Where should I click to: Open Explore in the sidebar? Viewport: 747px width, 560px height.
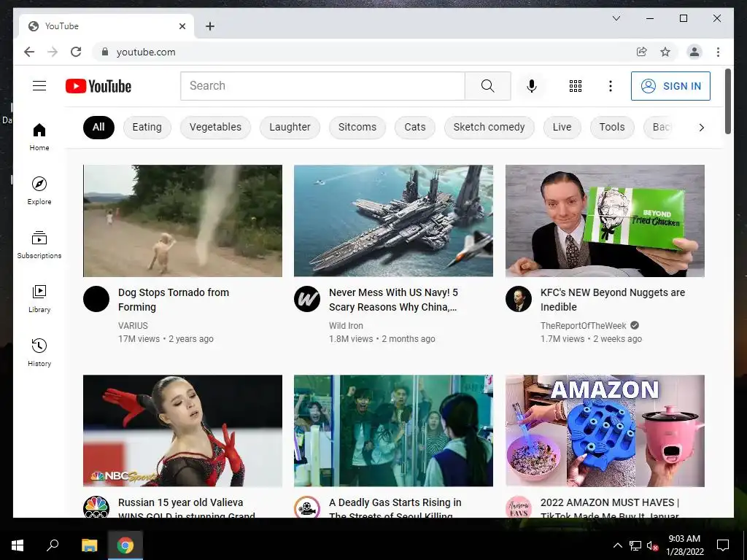[x=39, y=190]
